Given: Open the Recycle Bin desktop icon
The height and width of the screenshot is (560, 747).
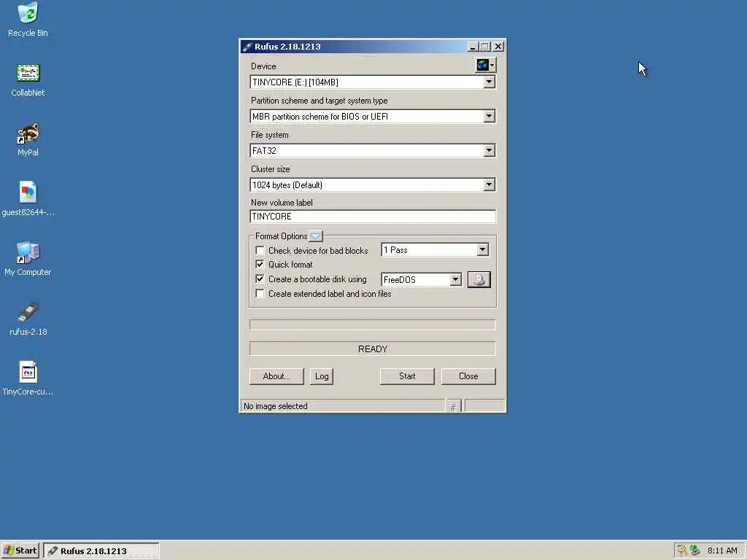Looking at the screenshot, I should pyautogui.click(x=28, y=20).
